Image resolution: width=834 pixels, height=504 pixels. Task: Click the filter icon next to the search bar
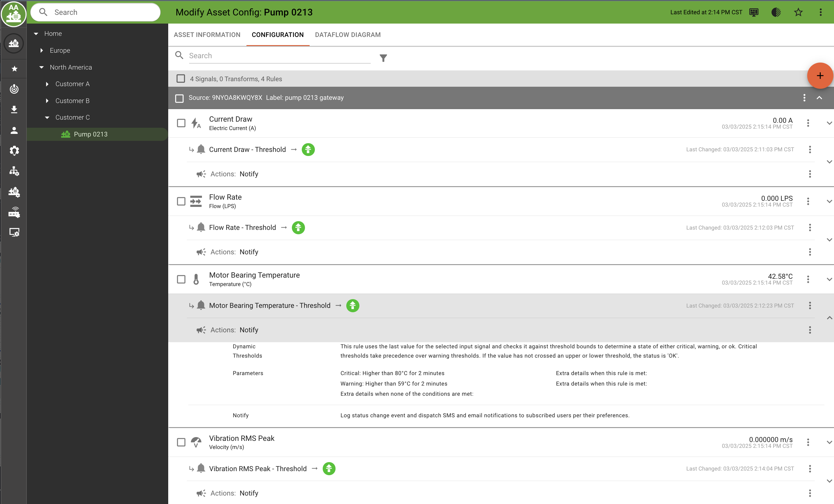(x=383, y=58)
